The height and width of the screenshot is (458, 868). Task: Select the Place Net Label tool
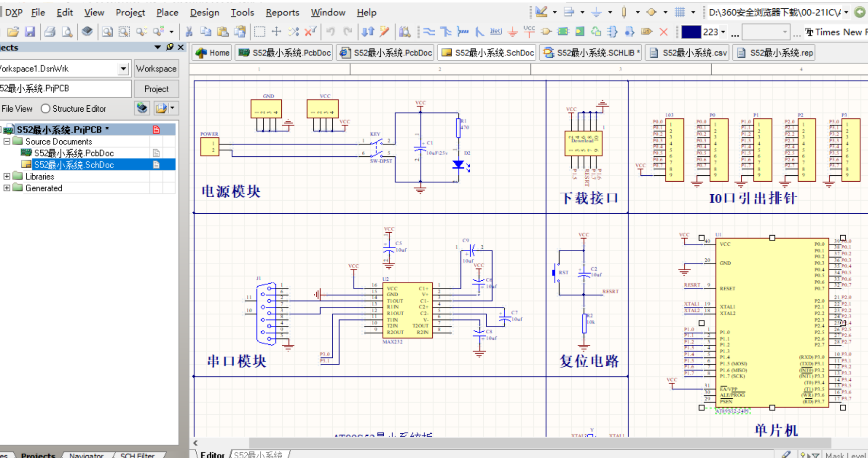pyautogui.click(x=496, y=32)
